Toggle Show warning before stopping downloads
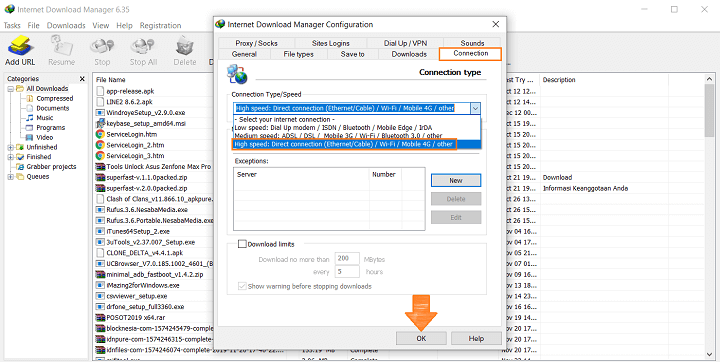This screenshot has width=720, height=362. click(242, 286)
